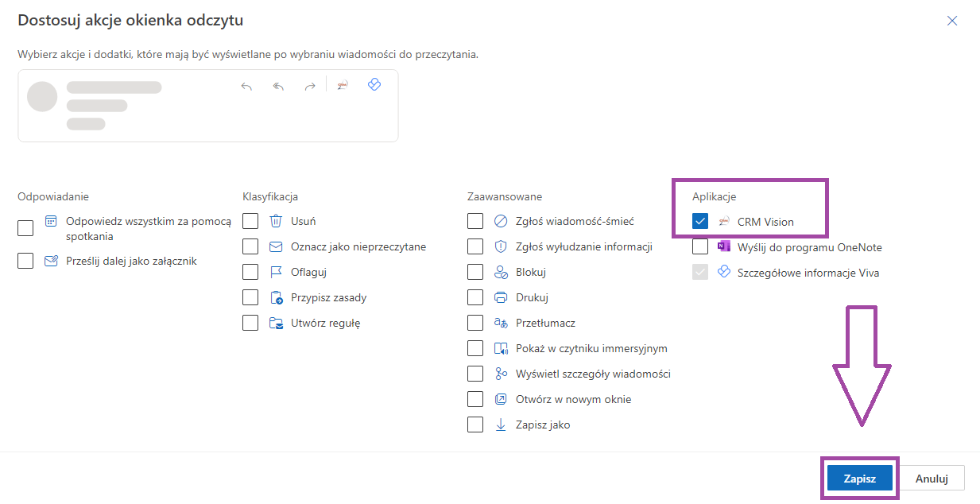
Task: Enable the Usuń checkbox
Action: coord(250,221)
